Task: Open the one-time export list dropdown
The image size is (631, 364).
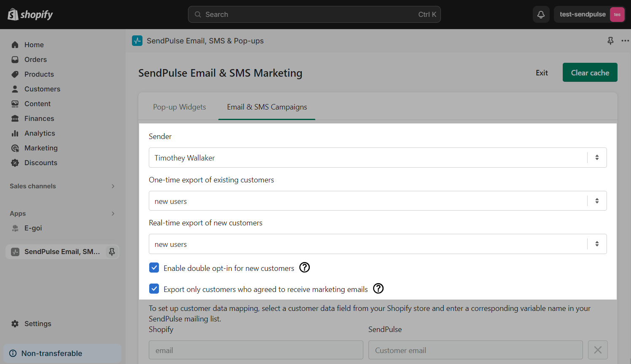Action: click(x=377, y=201)
